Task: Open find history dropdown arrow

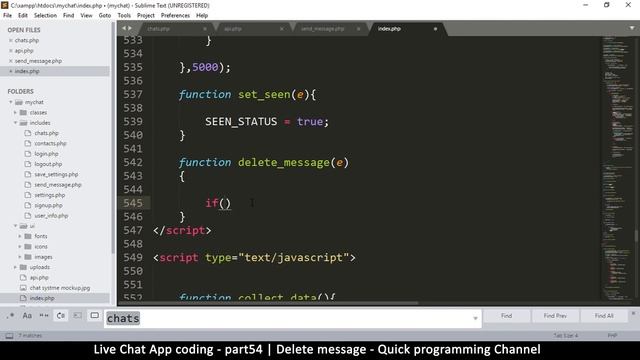Action: point(475,318)
